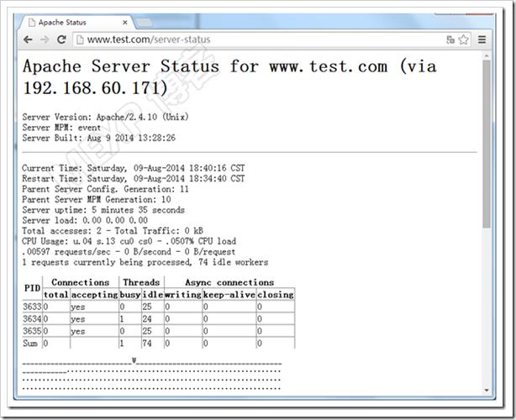Click the Total accesses: 2 line
Viewport: 516px width, 420px height.
point(113,231)
